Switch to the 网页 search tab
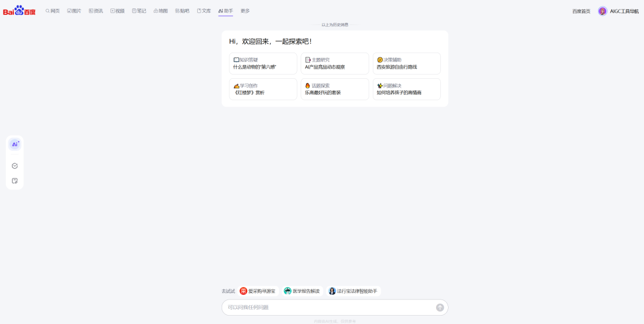Image resolution: width=644 pixels, height=324 pixels. point(53,11)
